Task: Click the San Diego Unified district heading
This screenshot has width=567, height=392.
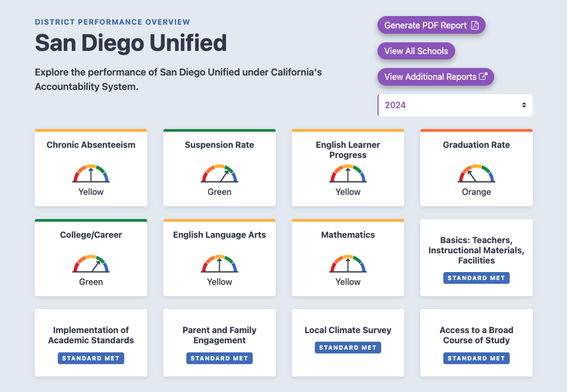Action: [131, 43]
